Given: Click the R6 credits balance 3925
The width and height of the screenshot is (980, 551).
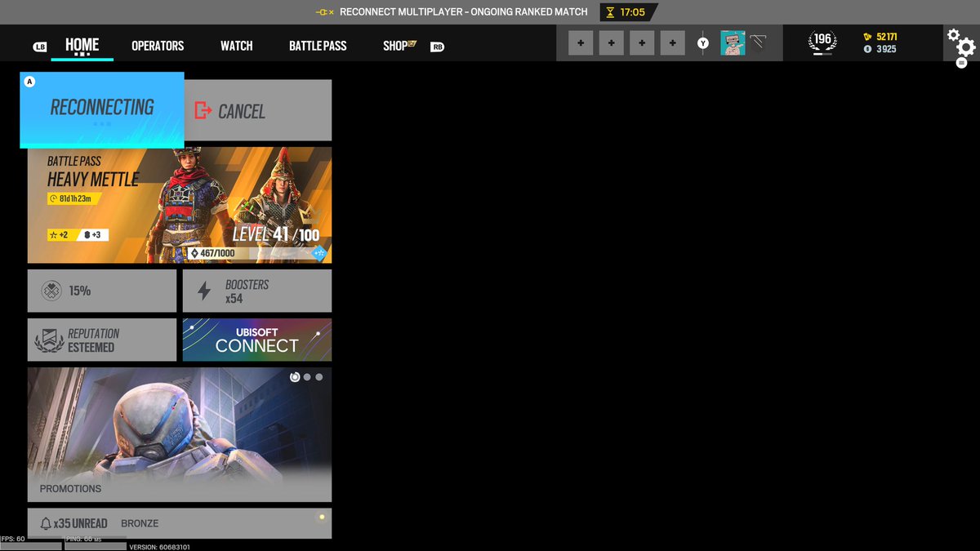Looking at the screenshot, I should [x=880, y=49].
